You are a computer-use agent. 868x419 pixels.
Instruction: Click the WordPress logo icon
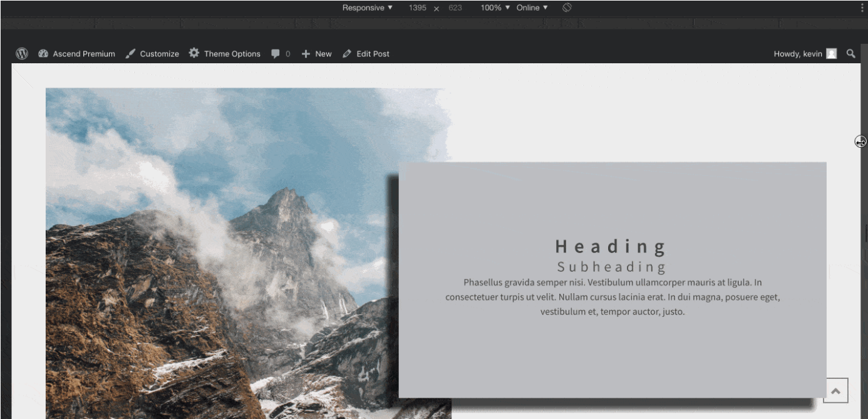[22, 54]
